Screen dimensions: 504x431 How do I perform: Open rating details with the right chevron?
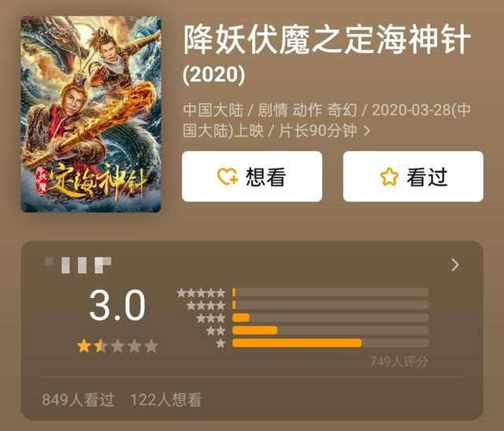(x=455, y=265)
